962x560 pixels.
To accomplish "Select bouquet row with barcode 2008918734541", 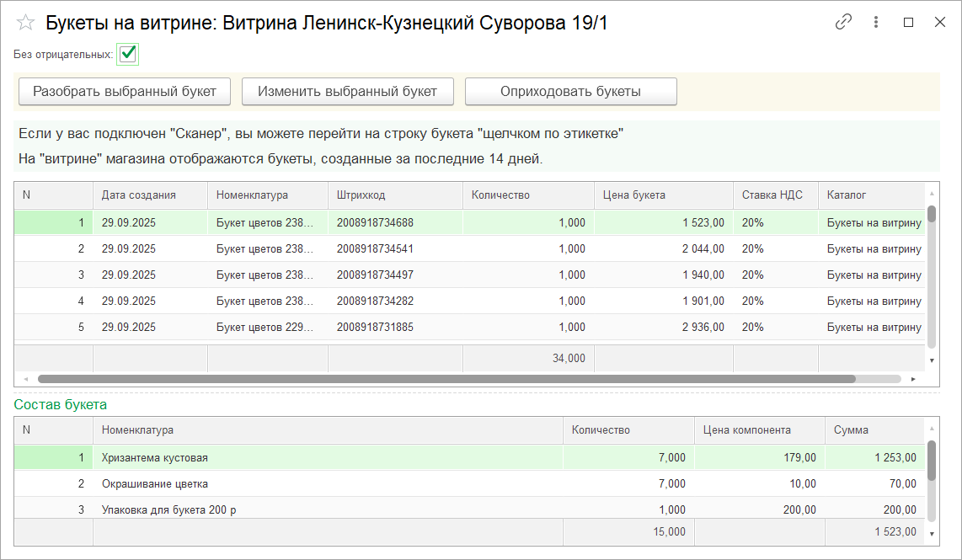I will coord(375,249).
